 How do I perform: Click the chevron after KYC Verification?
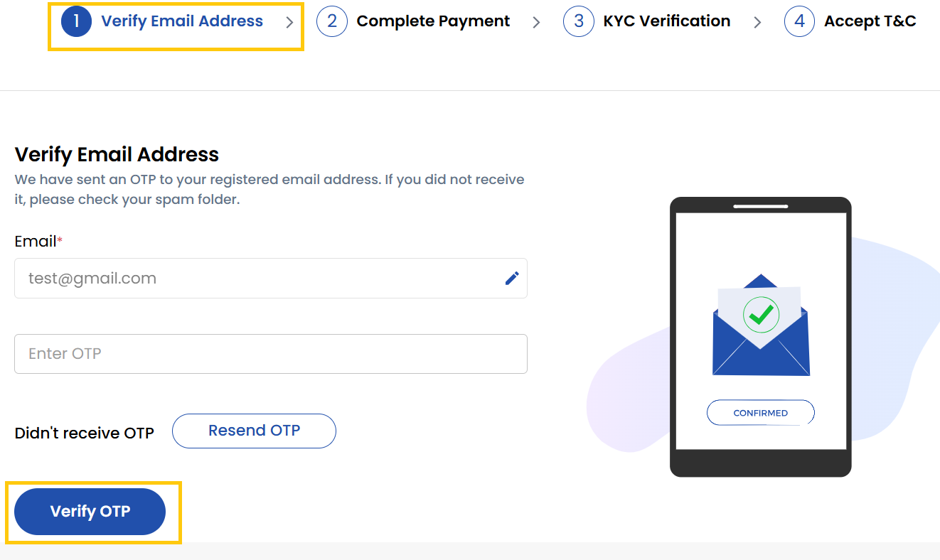point(757,23)
